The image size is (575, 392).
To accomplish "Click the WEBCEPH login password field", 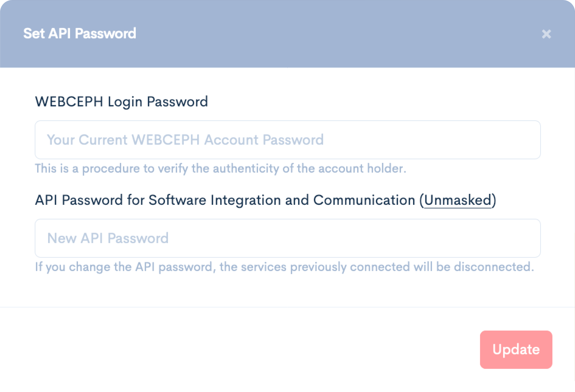I will (287, 140).
